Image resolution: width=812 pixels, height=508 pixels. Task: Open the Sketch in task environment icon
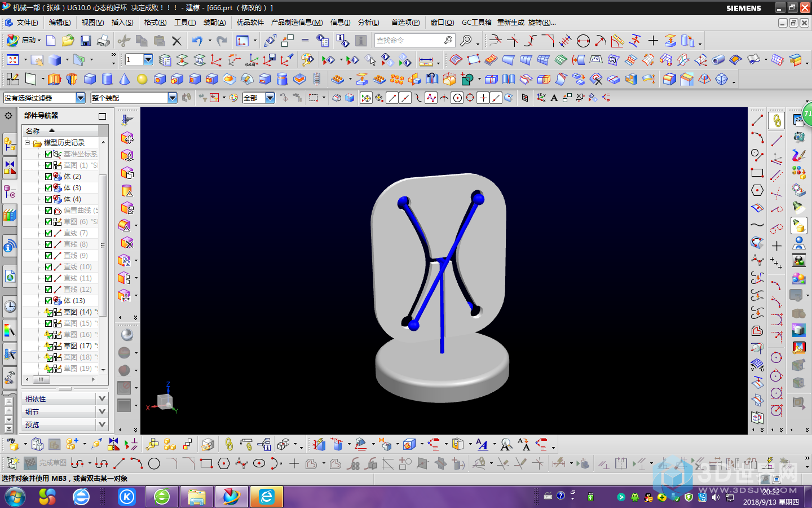point(12,79)
